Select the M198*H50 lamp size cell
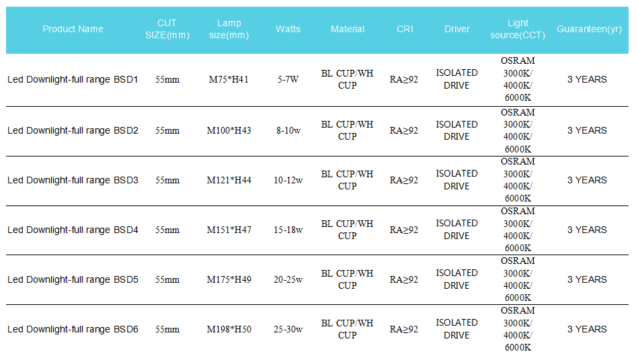This screenshot has height=364, width=638. [x=229, y=330]
